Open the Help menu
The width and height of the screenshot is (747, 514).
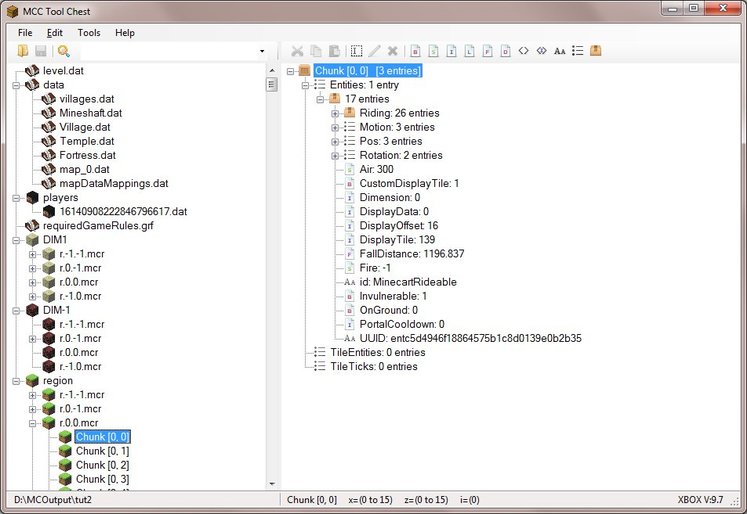125,33
